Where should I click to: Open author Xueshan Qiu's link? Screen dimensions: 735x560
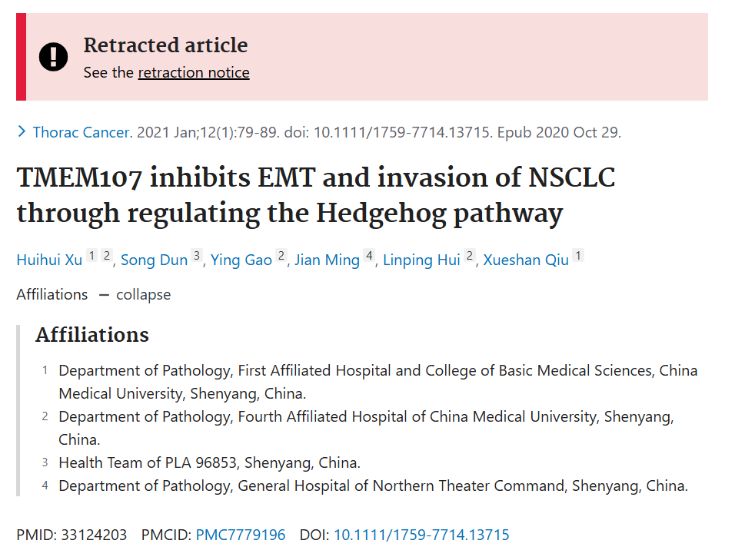tap(526, 260)
